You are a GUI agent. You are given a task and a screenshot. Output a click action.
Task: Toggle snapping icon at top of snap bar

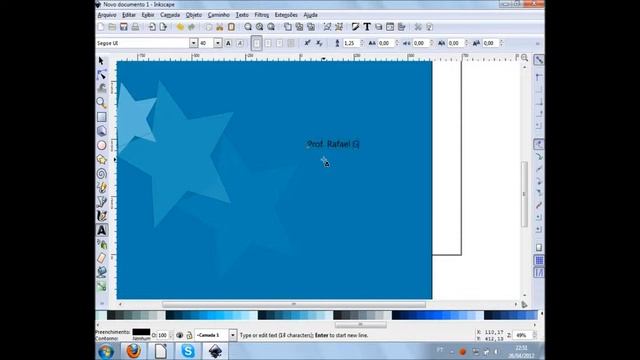click(x=539, y=60)
